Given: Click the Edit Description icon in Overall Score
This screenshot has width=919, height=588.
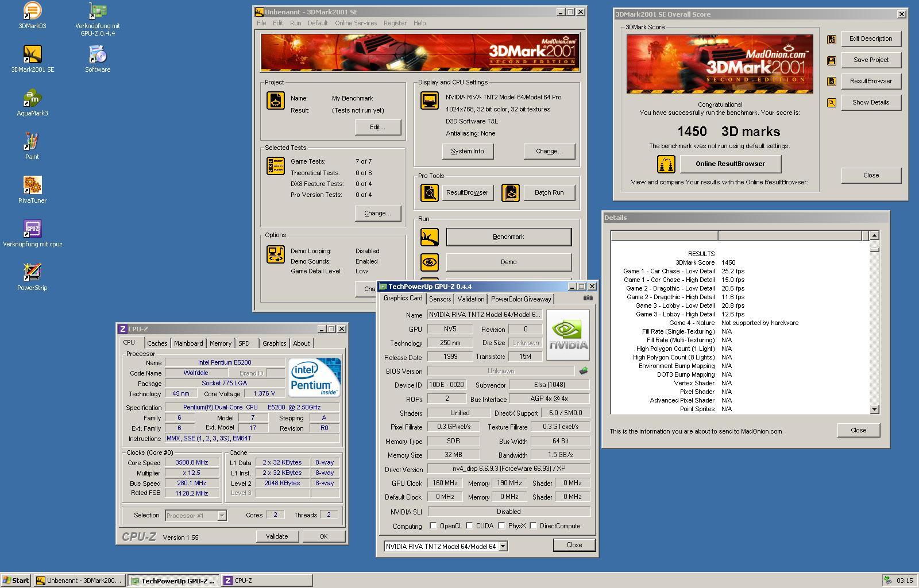Looking at the screenshot, I should [x=831, y=39].
